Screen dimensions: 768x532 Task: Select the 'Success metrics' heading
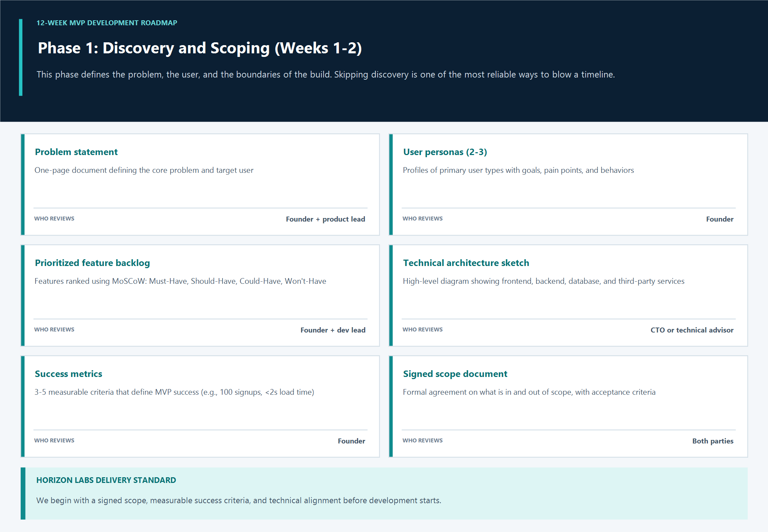tap(69, 374)
